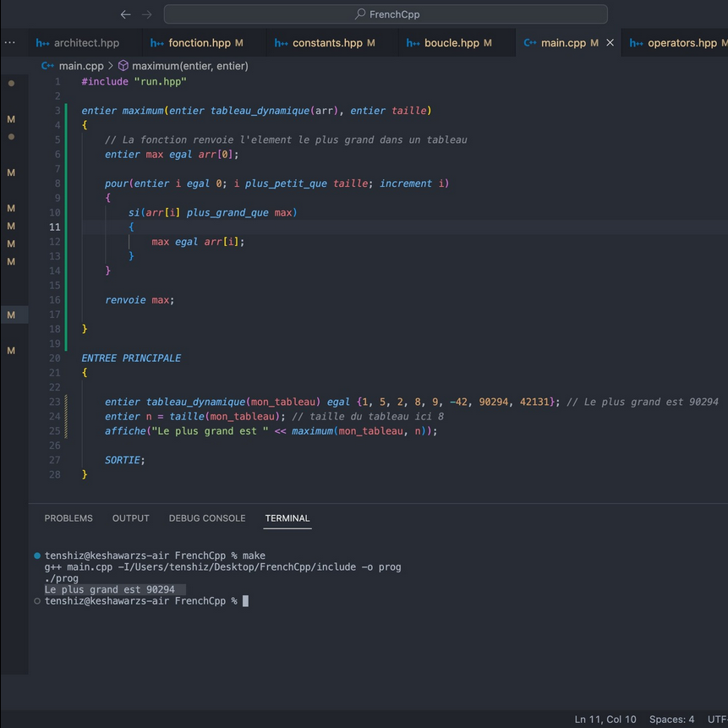Select the operators.hpp tab
Image resolution: width=728 pixels, height=728 pixels.
coord(681,43)
